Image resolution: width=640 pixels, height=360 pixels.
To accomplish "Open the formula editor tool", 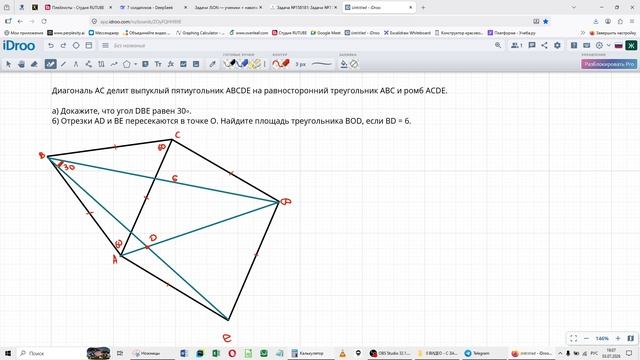I will click(171, 64).
